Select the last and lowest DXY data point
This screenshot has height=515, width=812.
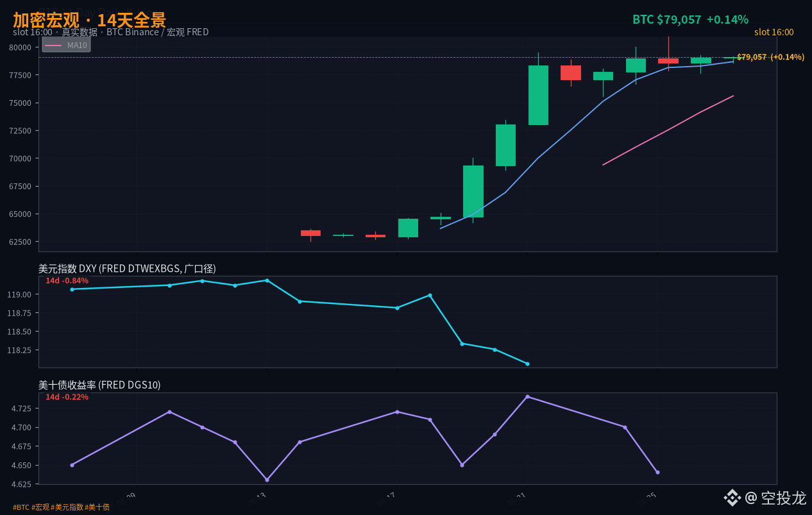(527, 364)
